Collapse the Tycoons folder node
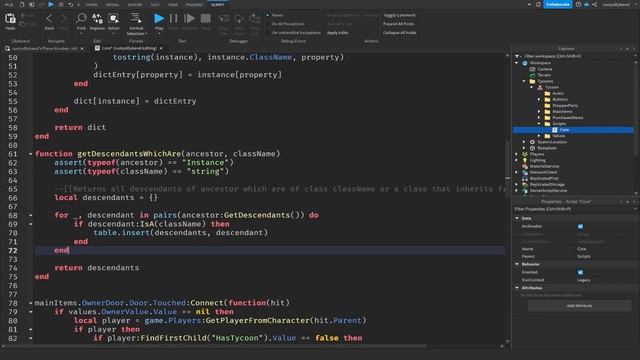Viewport: 640px width, 360px height. coord(524,81)
